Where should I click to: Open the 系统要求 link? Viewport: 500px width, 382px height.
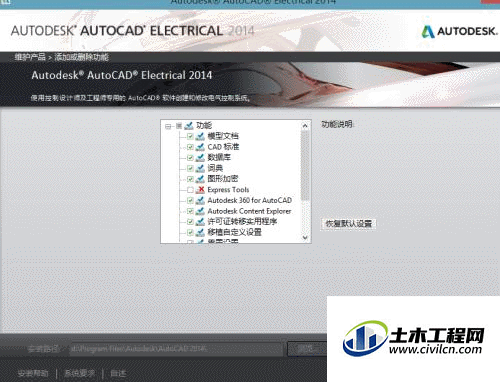[x=80, y=373]
